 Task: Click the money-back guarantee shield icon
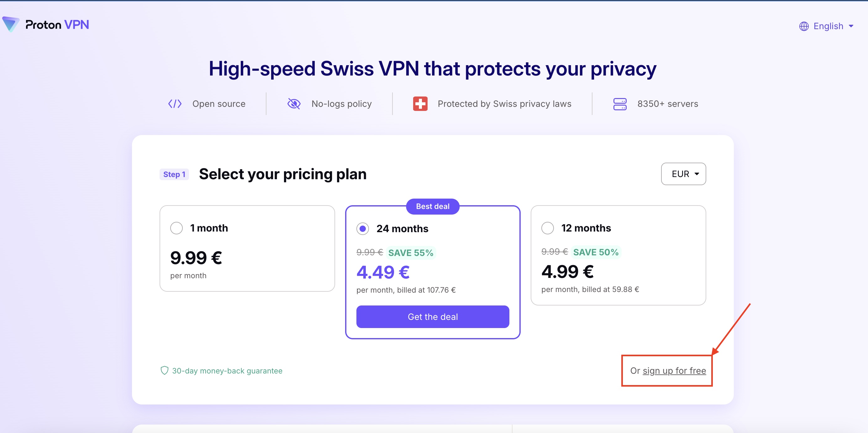165,371
